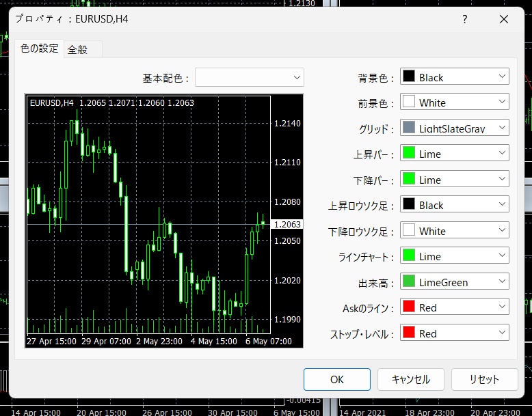Click the キャンセル button

[x=410, y=379]
